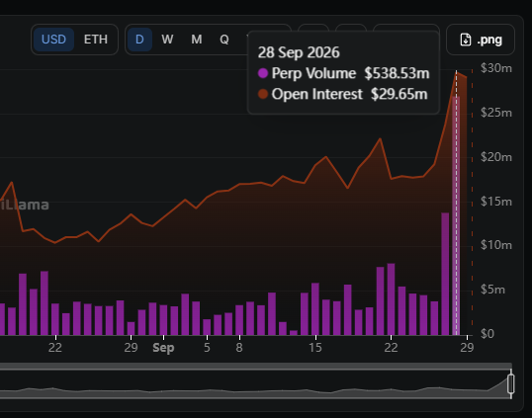Click the $5m y-axis label

tap(492, 290)
